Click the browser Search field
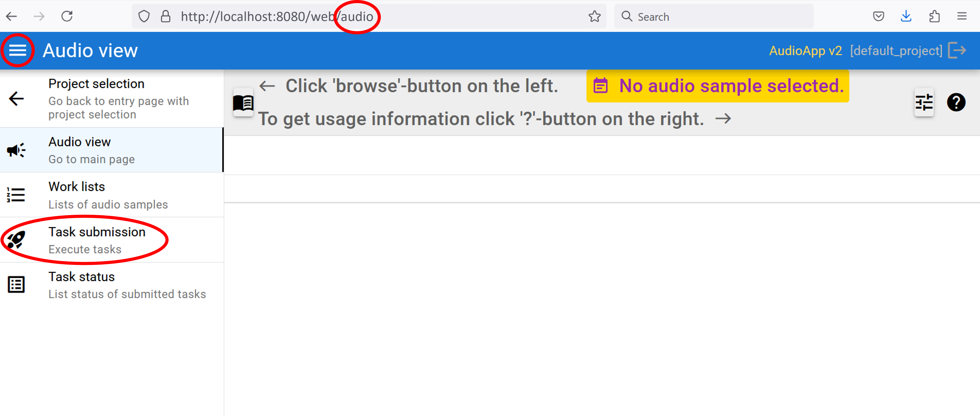The image size is (980, 416). pos(714,16)
